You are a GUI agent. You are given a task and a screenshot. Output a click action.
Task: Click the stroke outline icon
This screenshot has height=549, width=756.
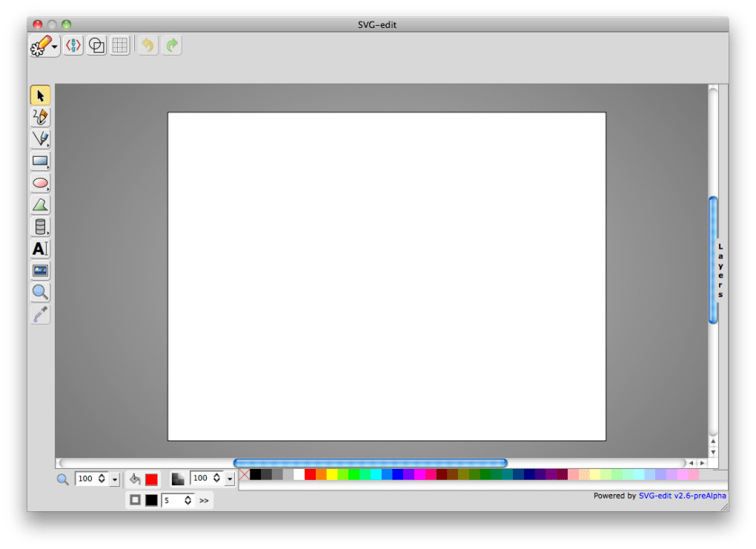pyautogui.click(x=136, y=500)
